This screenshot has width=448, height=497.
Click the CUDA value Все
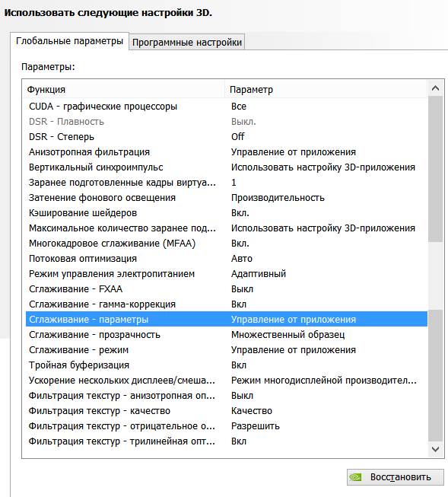[239, 107]
